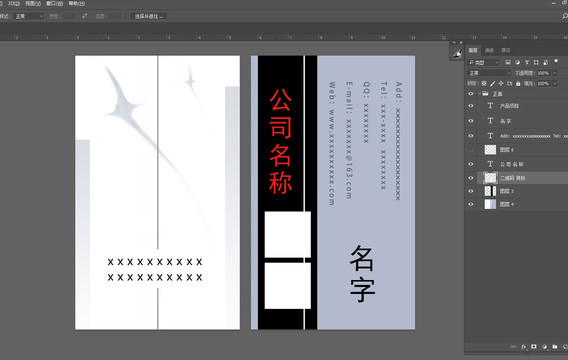Hide the 图层 4 layer eye

click(471, 204)
